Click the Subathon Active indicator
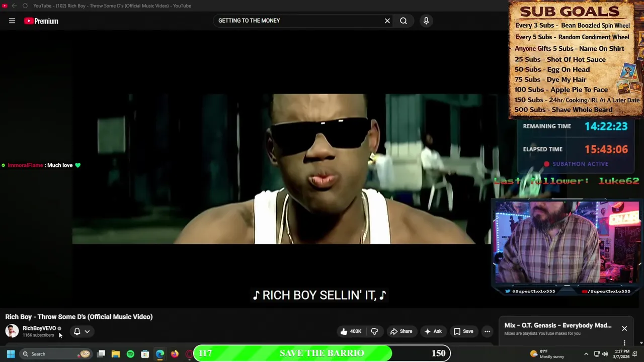The height and width of the screenshot is (362, 644). (x=576, y=164)
